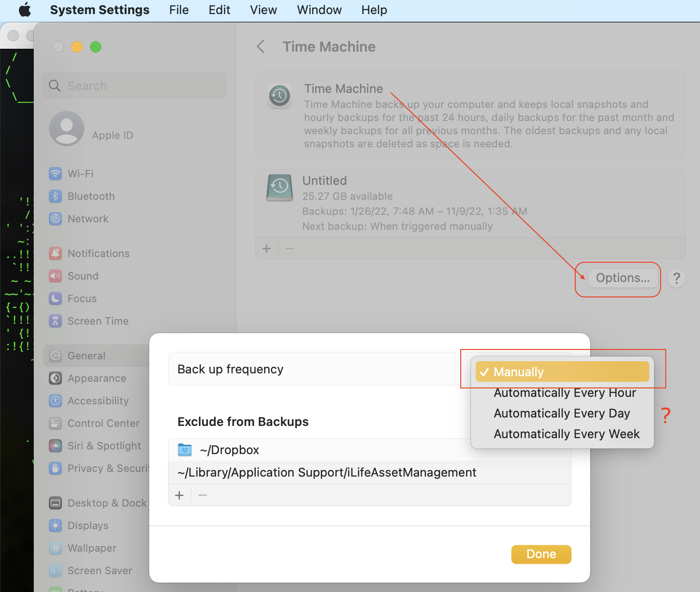Open Control Center settings

point(103,423)
